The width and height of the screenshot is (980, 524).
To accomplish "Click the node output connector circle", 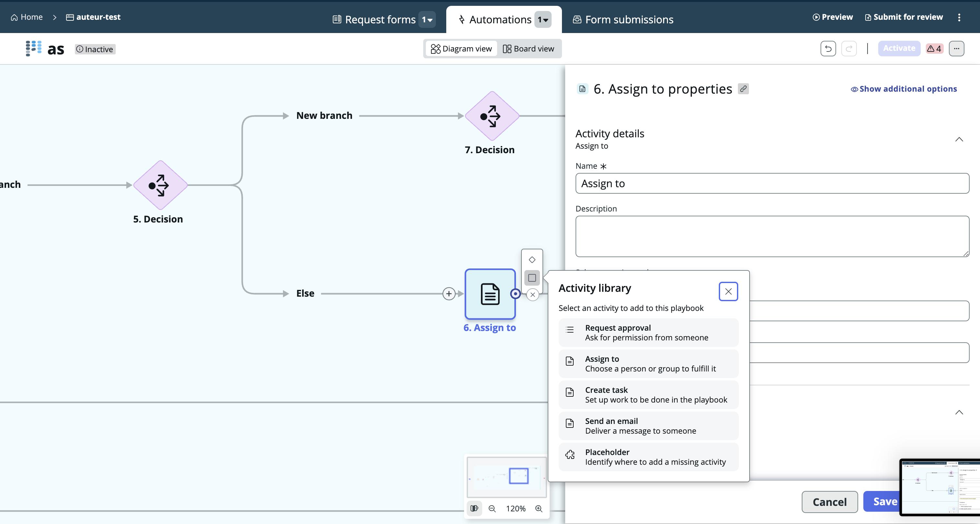I will [x=515, y=293].
